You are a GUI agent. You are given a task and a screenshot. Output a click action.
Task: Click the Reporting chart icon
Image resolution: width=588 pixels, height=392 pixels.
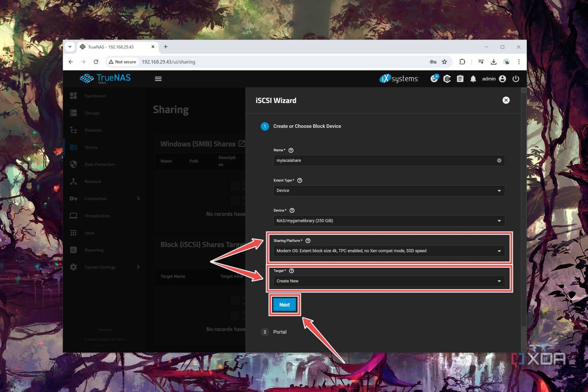point(73,250)
